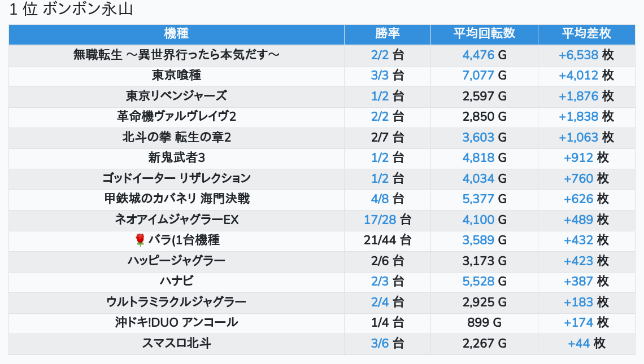
Task: Click the rose icon beside バラ(1台機種
Action: (141, 240)
